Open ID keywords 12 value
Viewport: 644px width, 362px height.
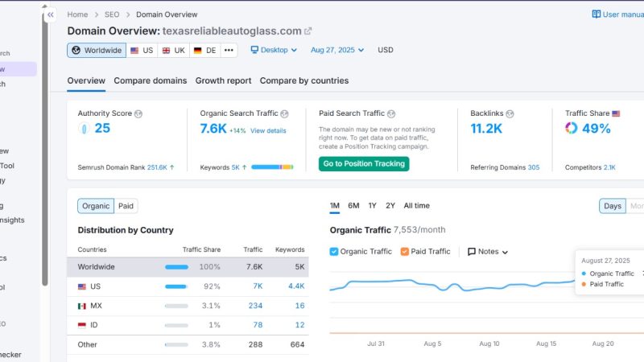[x=299, y=325]
